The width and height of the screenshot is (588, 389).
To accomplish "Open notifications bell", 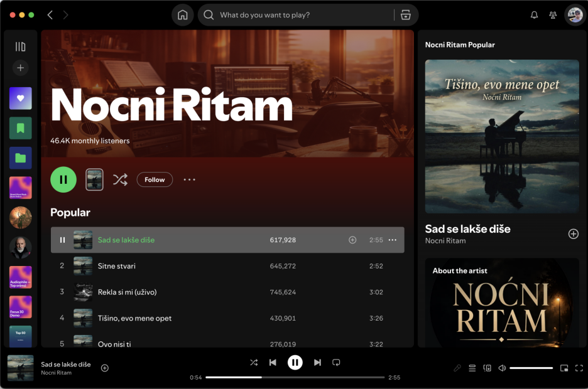I will click(534, 15).
